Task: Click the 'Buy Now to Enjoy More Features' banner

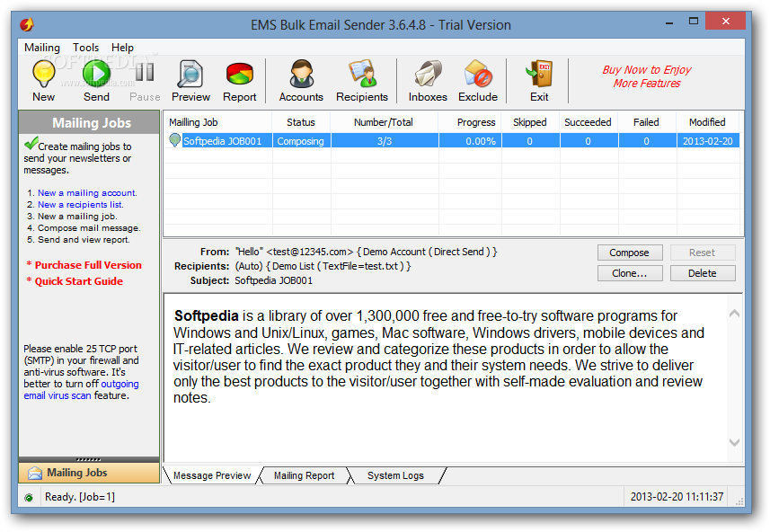Action: pyautogui.click(x=646, y=76)
